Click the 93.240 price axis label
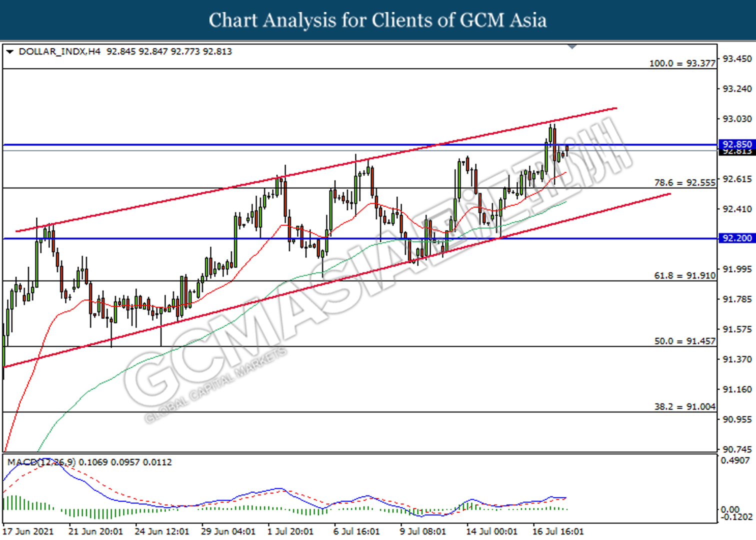Image resolution: width=756 pixels, height=540 pixels. coord(737,89)
